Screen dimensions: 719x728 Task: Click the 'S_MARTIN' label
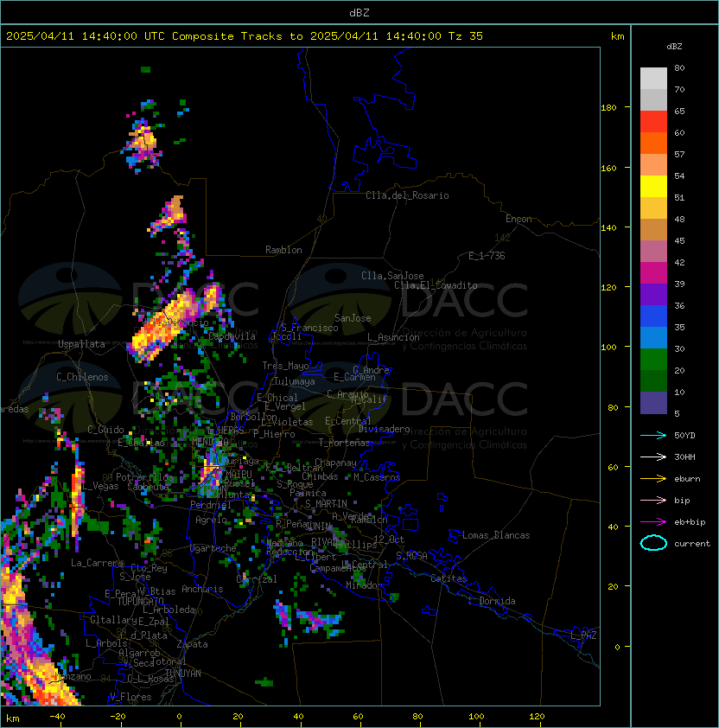point(327,504)
